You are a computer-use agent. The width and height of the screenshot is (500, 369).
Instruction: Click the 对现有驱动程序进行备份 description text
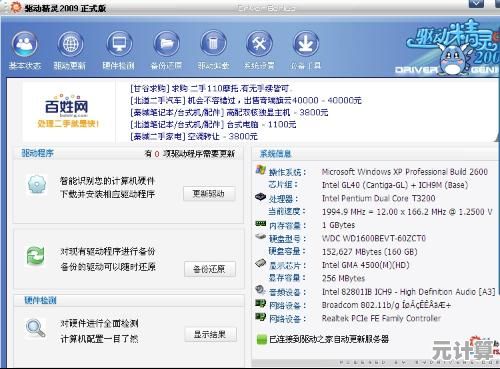108,251
